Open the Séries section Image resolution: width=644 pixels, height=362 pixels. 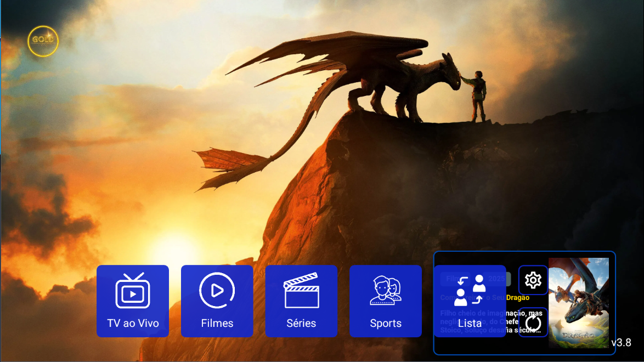coord(301,301)
